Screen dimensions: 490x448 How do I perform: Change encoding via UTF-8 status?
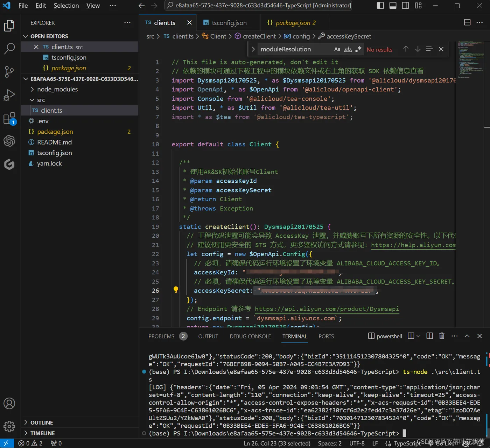357,443
